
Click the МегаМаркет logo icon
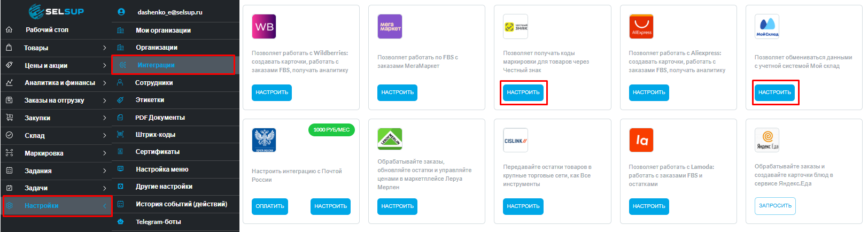click(390, 27)
